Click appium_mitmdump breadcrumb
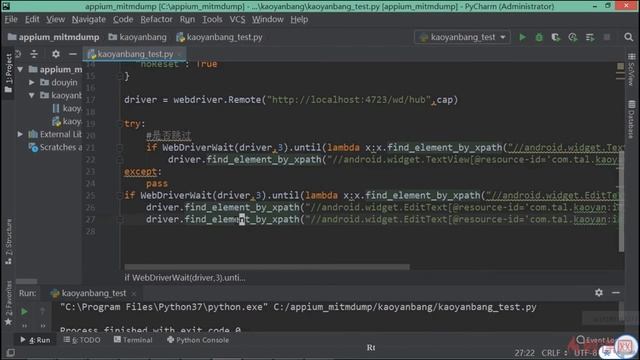Viewport: 640px width, 360px height. tap(53, 37)
